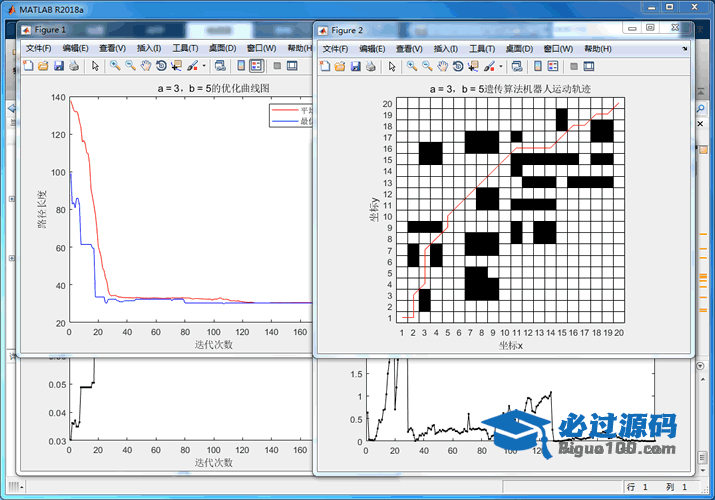Click the 坐标x axis label
The image size is (715, 500).
[510, 345]
